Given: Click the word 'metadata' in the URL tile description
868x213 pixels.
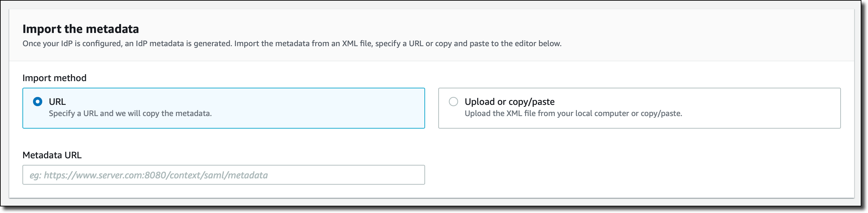Looking at the screenshot, I should coord(193,113).
